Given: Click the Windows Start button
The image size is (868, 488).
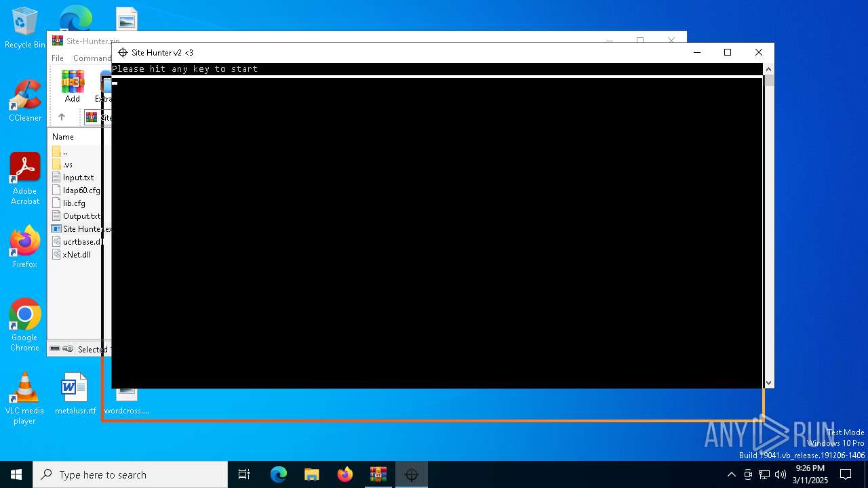Looking at the screenshot, I should [16, 474].
